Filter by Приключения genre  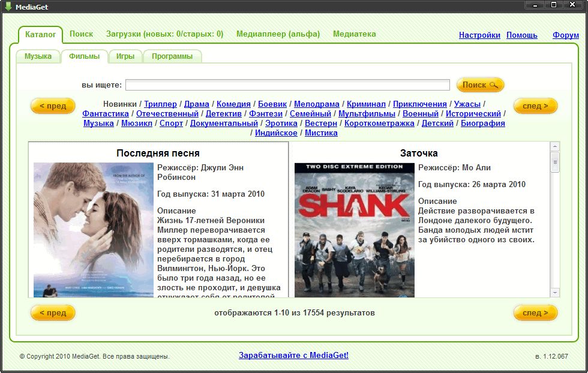click(x=419, y=104)
